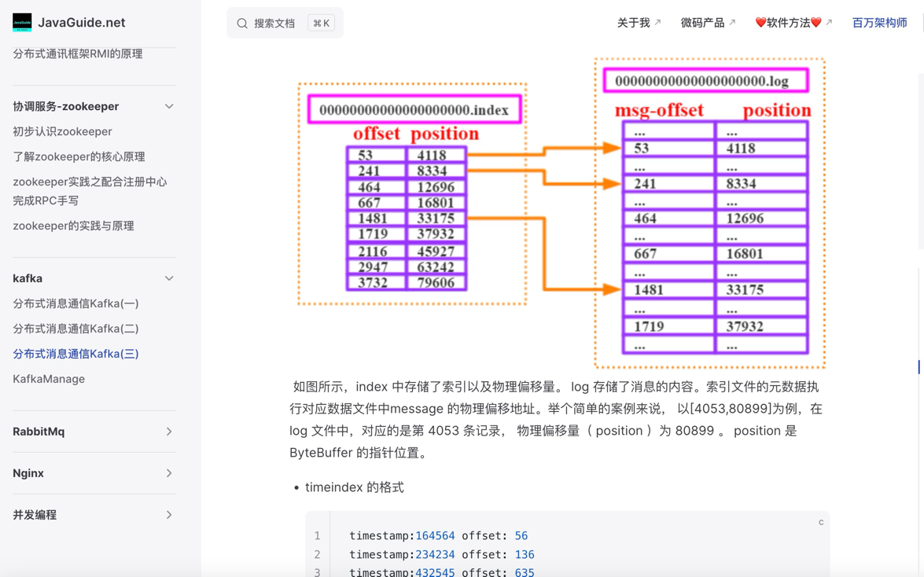Click the JavaGuide.net logo icon

pyautogui.click(x=22, y=22)
